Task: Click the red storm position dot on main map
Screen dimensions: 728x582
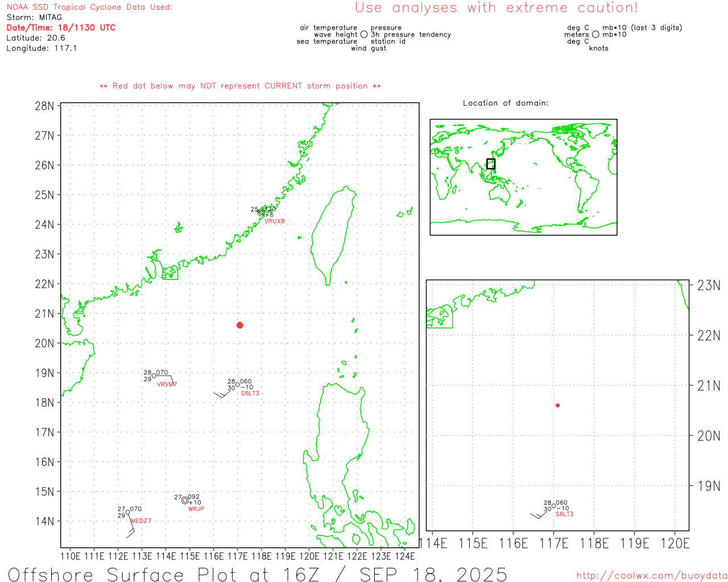Action: (240, 325)
